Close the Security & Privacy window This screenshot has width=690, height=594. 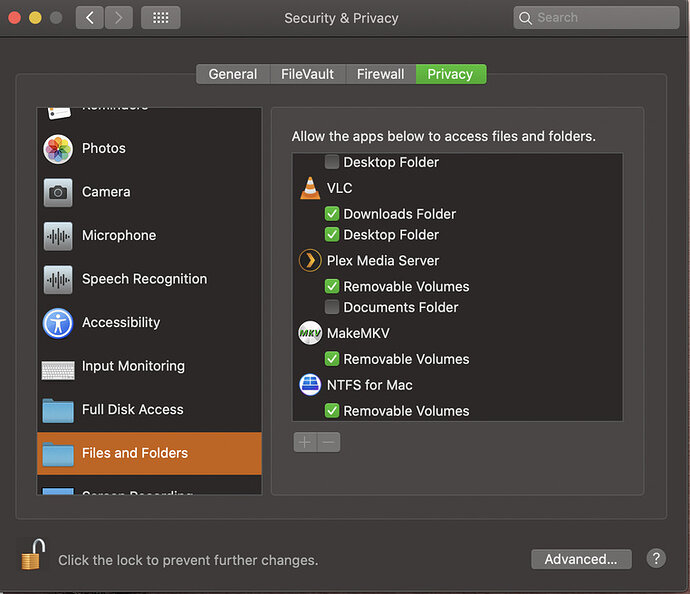coord(15,18)
